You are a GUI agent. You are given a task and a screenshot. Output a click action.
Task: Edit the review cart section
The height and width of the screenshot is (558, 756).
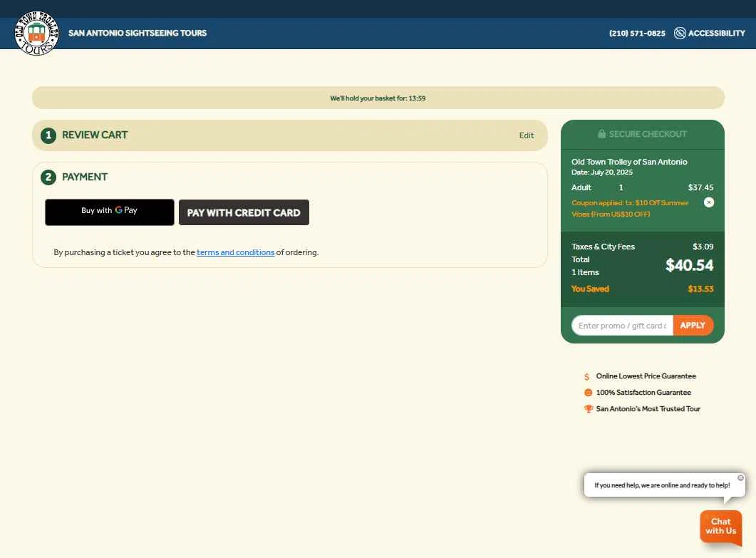point(526,135)
